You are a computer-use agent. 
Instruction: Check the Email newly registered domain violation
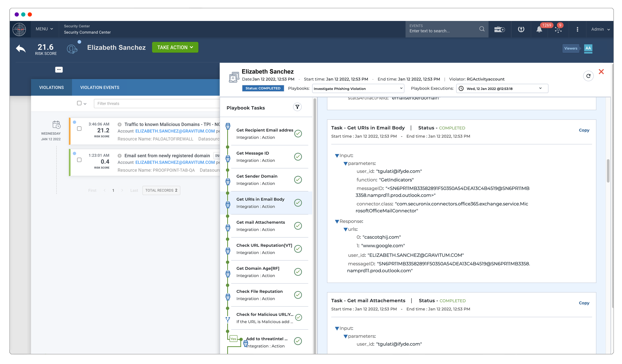[79, 160]
